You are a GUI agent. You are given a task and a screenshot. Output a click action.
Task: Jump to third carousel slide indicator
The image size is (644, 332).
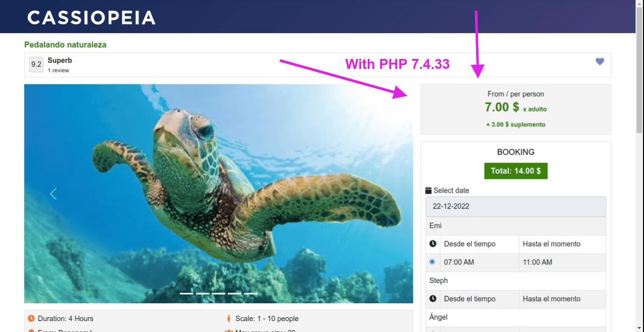218,293
